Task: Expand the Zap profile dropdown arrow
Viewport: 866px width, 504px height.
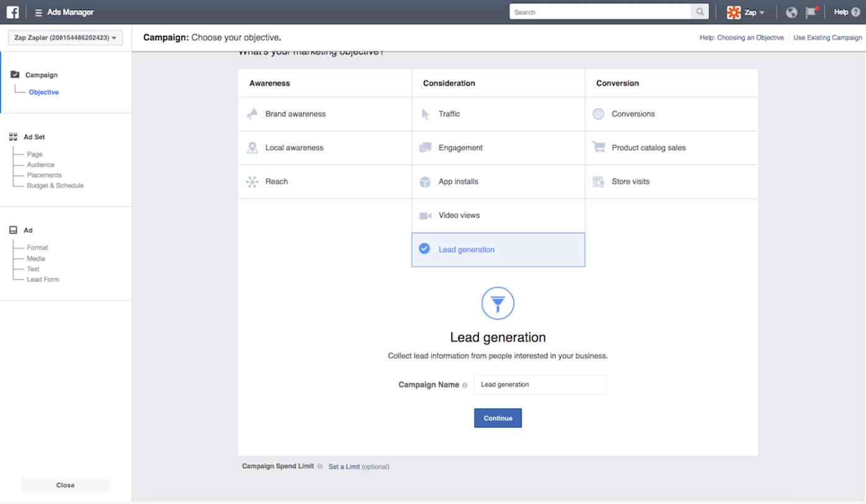Action: pos(762,13)
